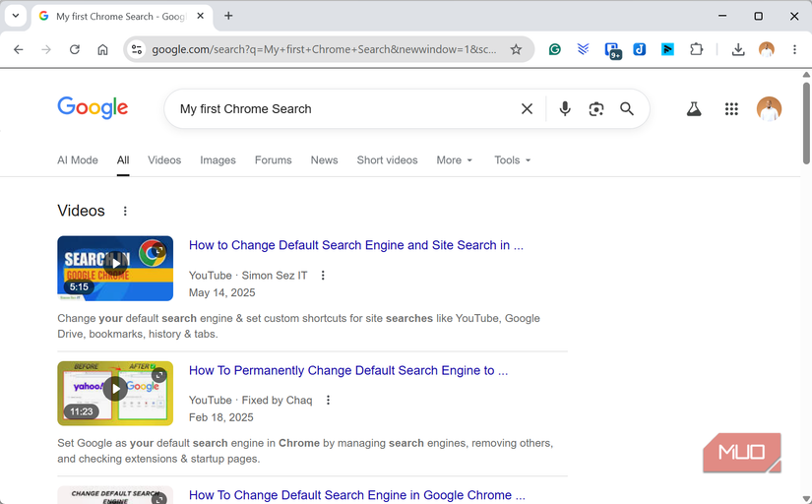This screenshot has width=812, height=504.
Task: Open the home page button
Action: click(x=102, y=50)
